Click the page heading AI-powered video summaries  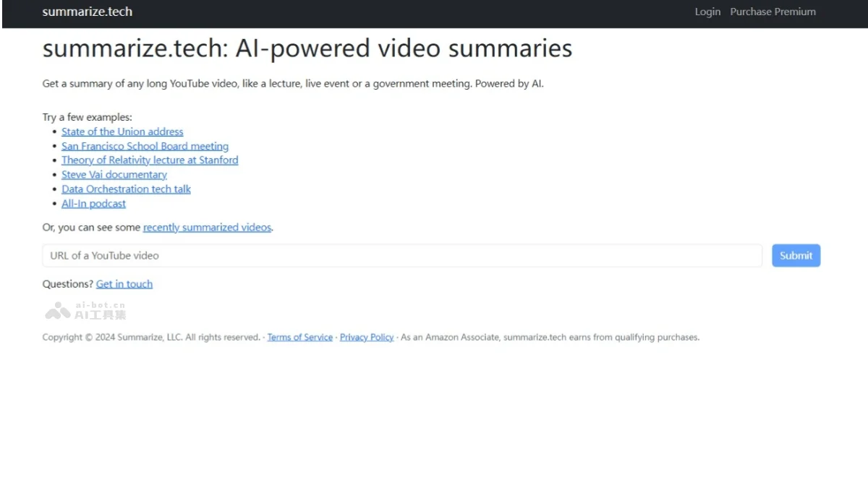click(307, 48)
